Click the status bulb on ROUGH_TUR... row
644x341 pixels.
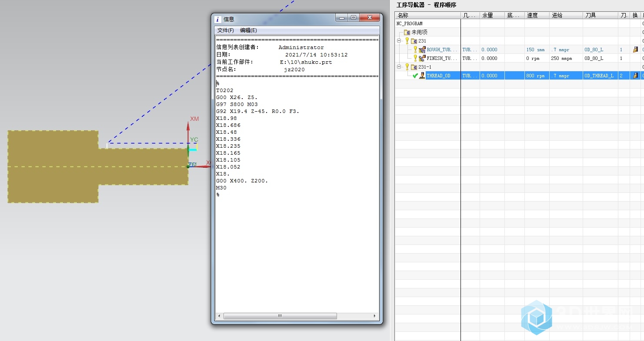(x=415, y=50)
